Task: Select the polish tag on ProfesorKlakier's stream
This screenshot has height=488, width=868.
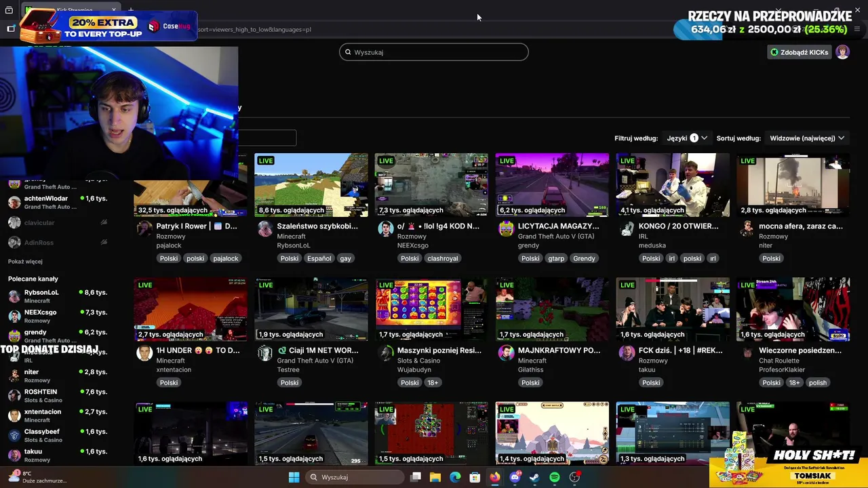Action: (x=818, y=382)
